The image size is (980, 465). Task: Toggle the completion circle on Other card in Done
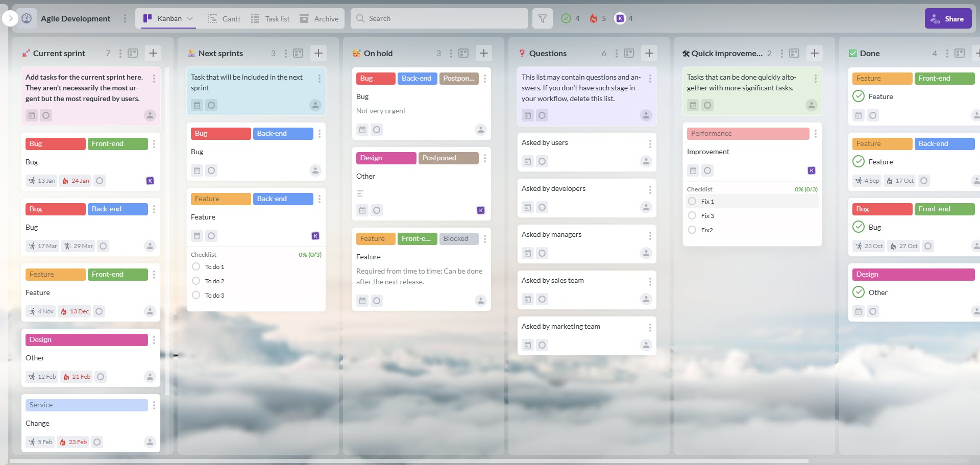(x=858, y=292)
